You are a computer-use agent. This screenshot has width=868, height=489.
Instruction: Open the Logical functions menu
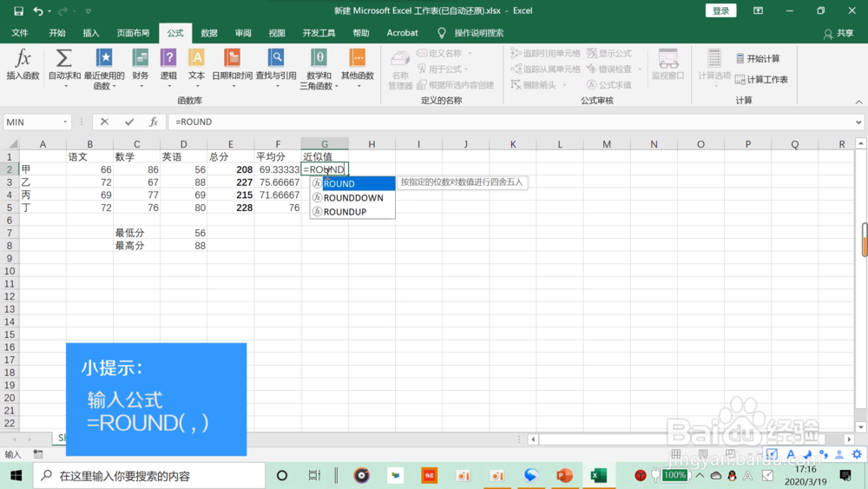[168, 68]
